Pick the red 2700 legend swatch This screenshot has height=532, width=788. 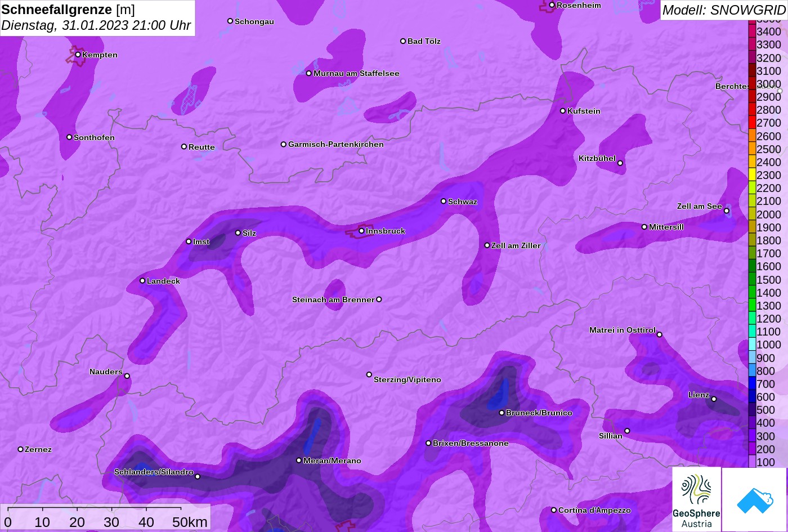point(752,123)
